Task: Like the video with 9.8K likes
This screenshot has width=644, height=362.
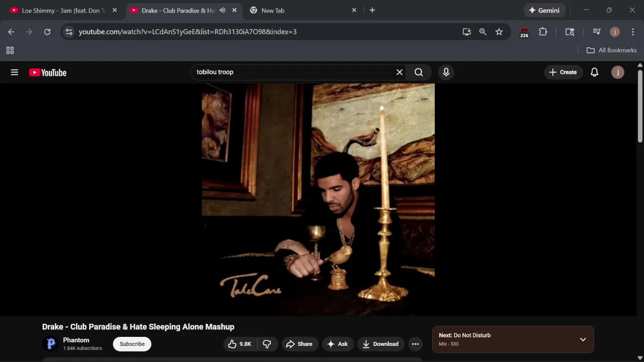Action: 239,344
